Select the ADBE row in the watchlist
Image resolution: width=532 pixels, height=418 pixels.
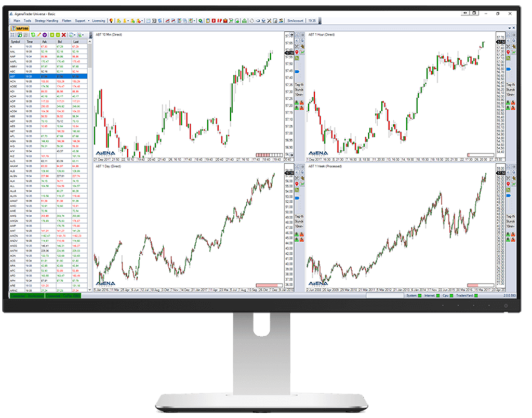click(48, 86)
